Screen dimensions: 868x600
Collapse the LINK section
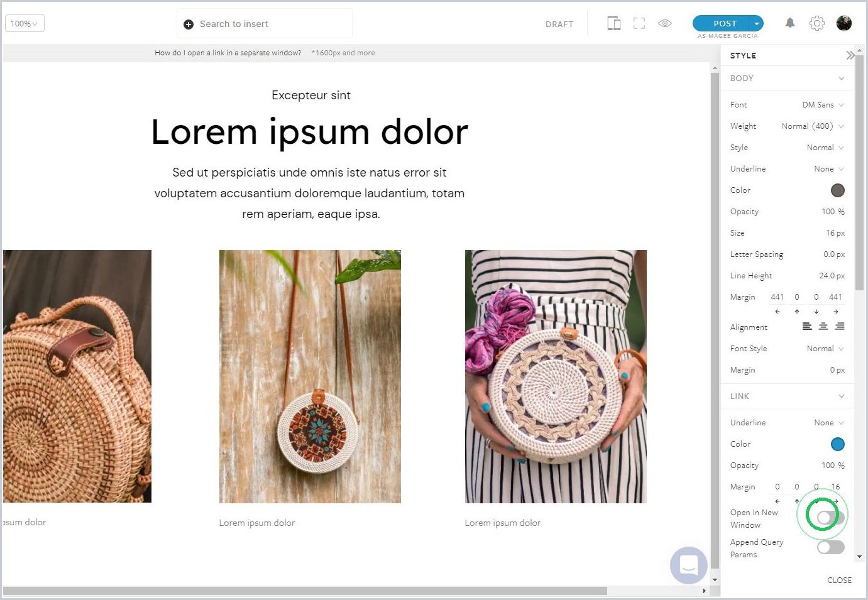click(x=841, y=396)
